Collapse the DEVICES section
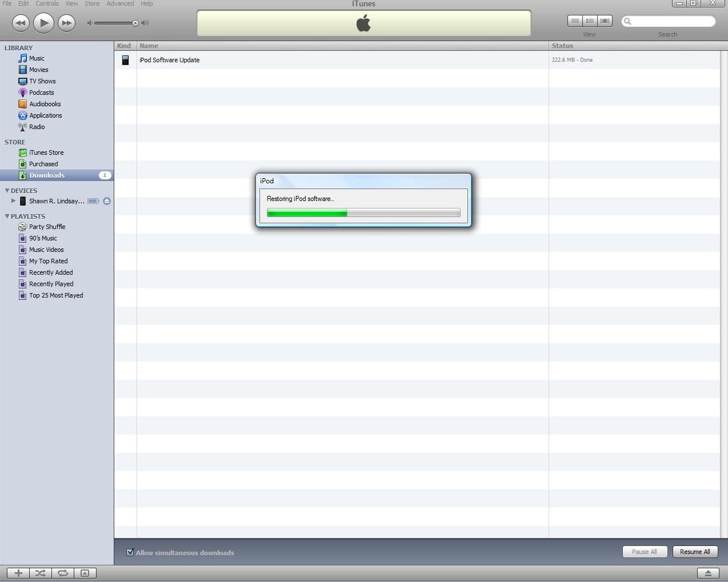This screenshot has height=582, width=728. coord(7,190)
